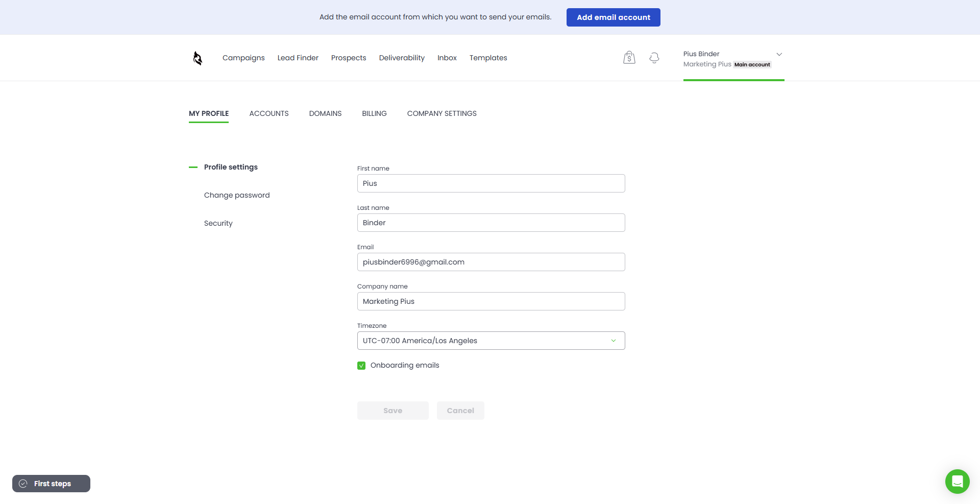
Task: Click the Woodpecker logo icon
Action: 198,58
